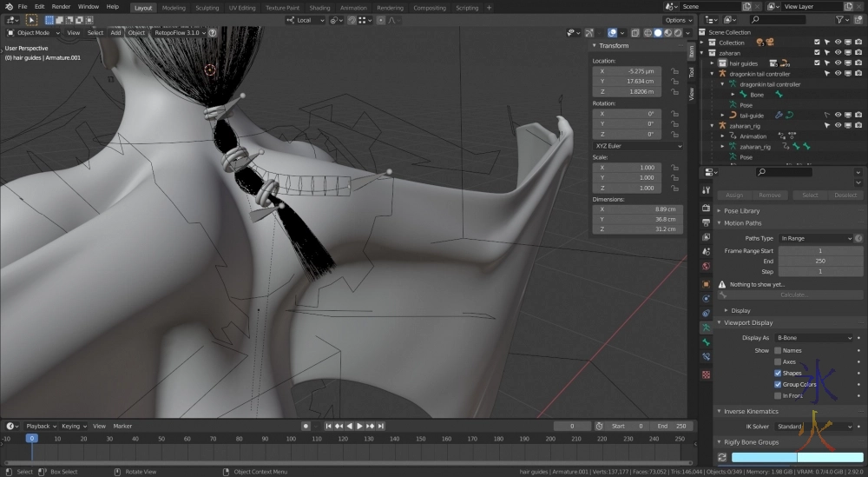The image size is (868, 477).
Task: Open the Object Mode dropdown
Action: pos(34,33)
